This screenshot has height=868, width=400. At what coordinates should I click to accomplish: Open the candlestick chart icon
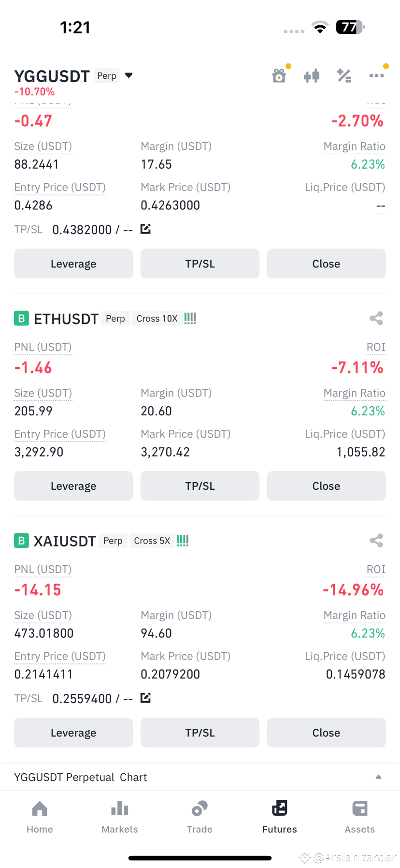312,76
